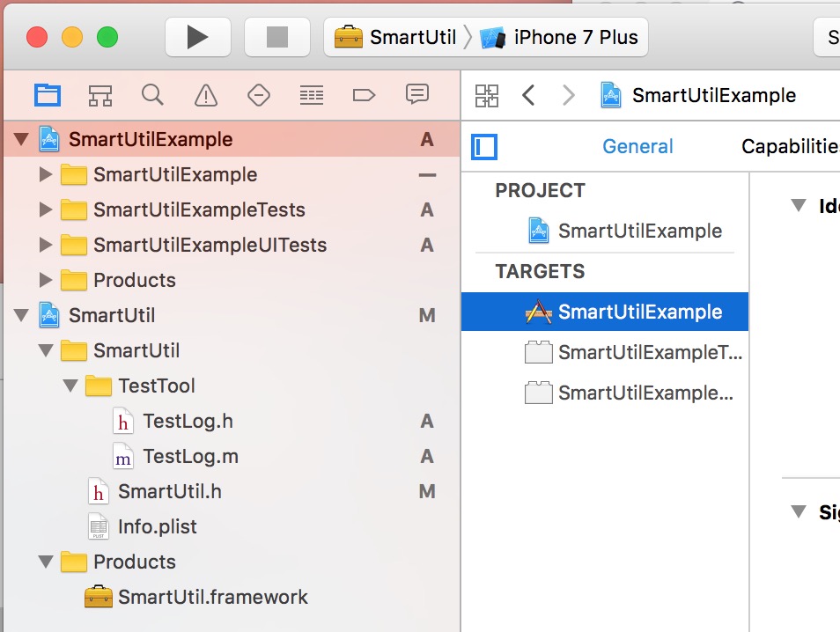The height and width of the screenshot is (632, 840).
Task: Run the project with the Play button
Action: (x=198, y=37)
